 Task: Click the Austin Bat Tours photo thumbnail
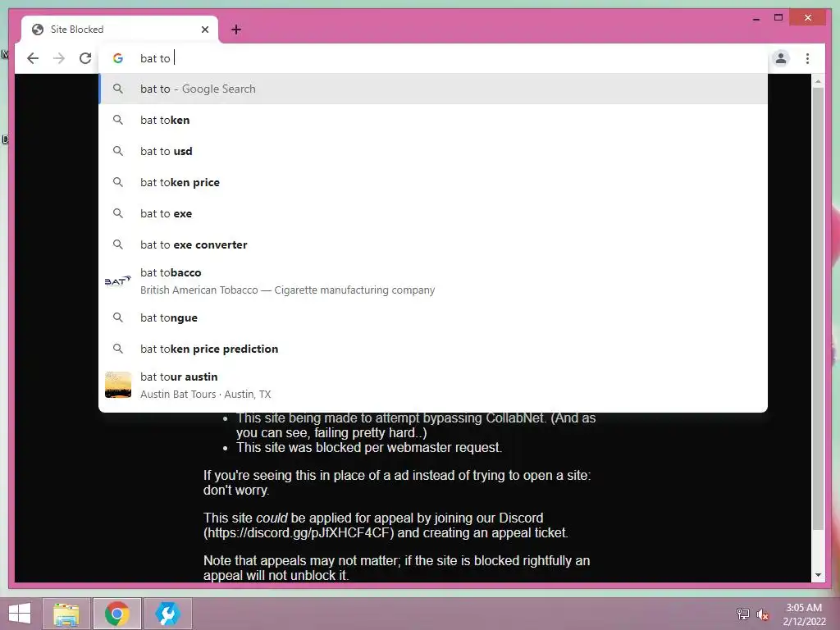(x=118, y=385)
